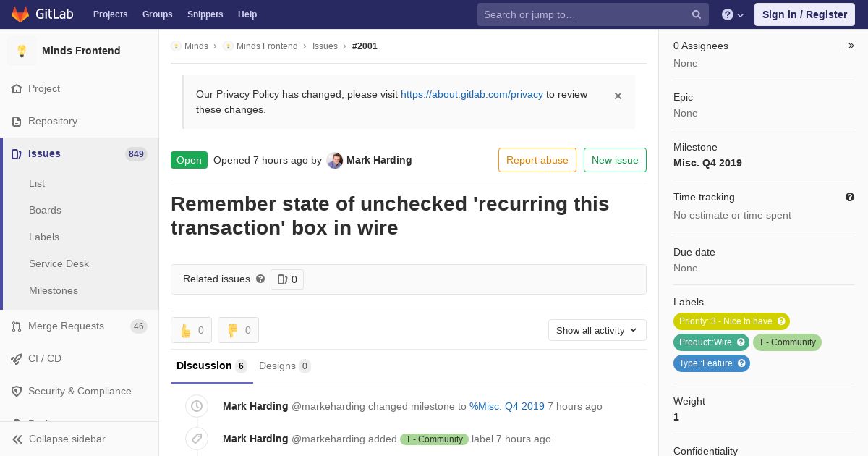
Task: Click Mark Harding author name link
Action: [379, 161]
